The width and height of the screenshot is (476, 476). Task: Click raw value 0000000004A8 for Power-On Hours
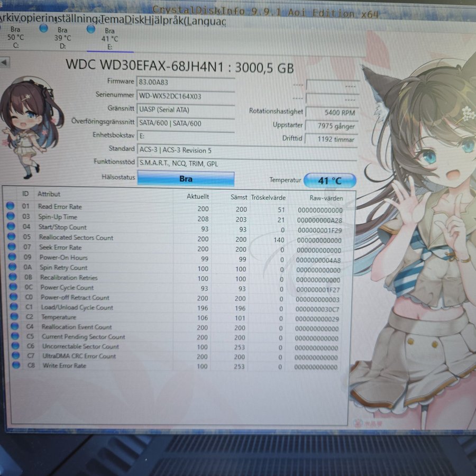tap(318, 260)
